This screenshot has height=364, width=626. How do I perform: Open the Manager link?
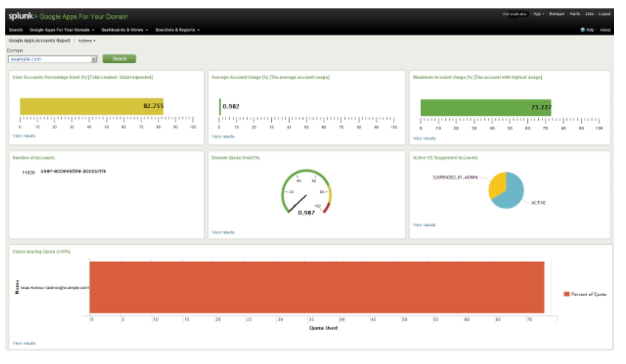coord(557,14)
